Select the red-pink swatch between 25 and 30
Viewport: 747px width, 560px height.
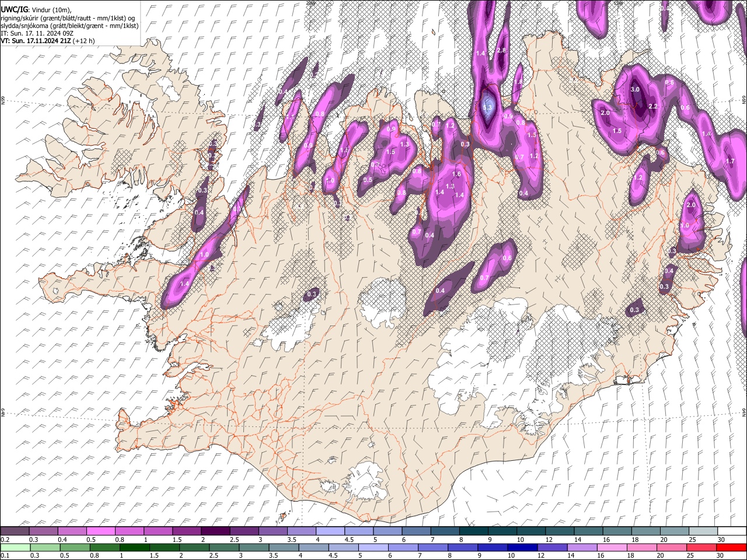pyautogui.click(x=701, y=547)
